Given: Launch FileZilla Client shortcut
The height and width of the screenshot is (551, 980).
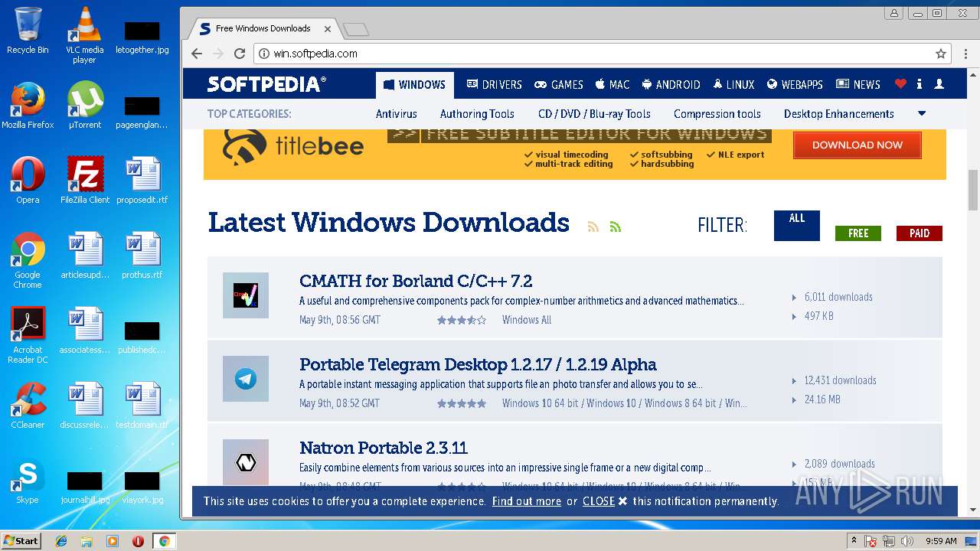Looking at the screenshot, I should click(x=84, y=181).
